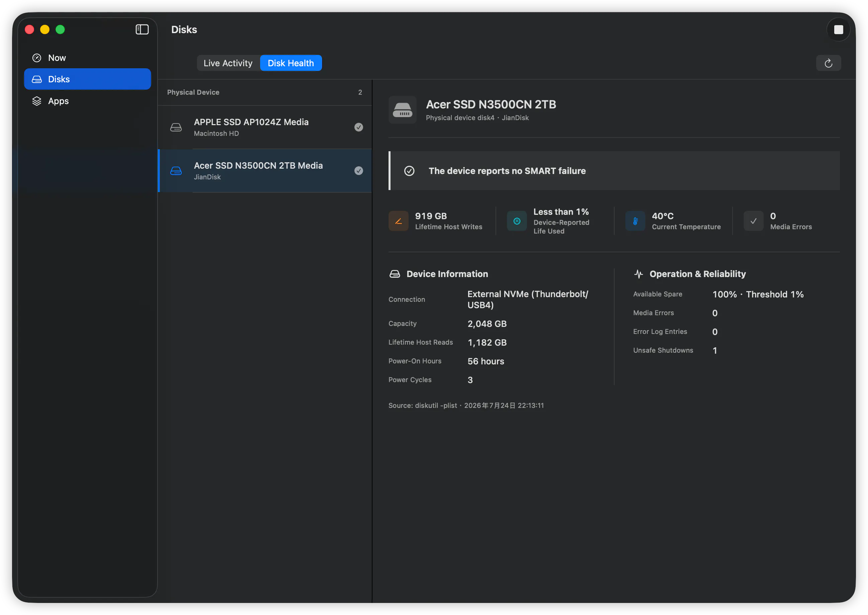868x615 pixels.
Task: Switch to the Disk Health tab
Action: [x=291, y=63]
